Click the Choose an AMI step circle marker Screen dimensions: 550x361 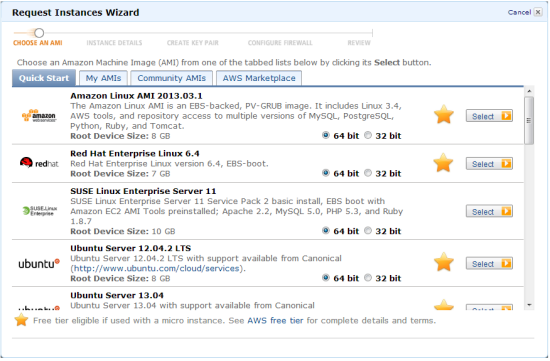click(39, 33)
